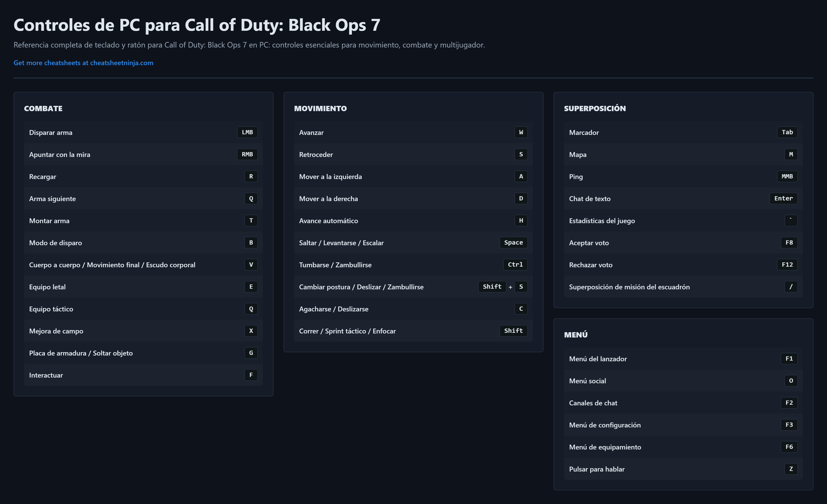The height and width of the screenshot is (504, 827).
Task: Click the Z key for Pulsar para hablar
Action: (x=791, y=469)
